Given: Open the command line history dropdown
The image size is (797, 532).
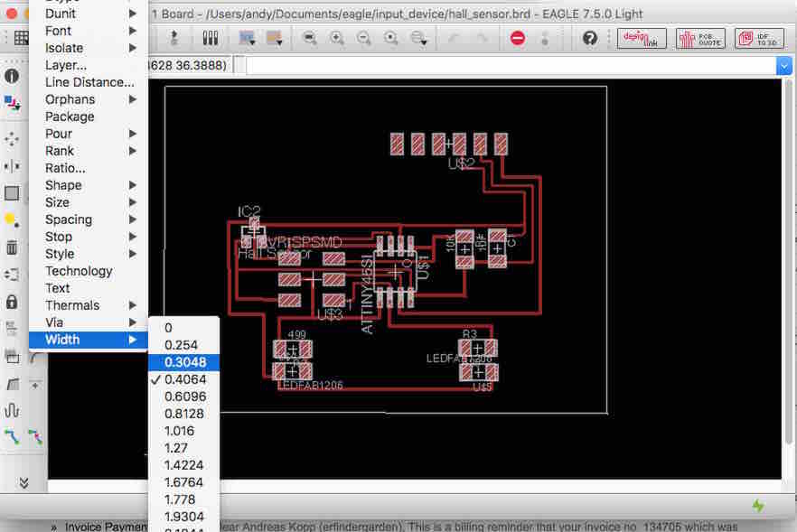Looking at the screenshot, I should tap(783, 66).
